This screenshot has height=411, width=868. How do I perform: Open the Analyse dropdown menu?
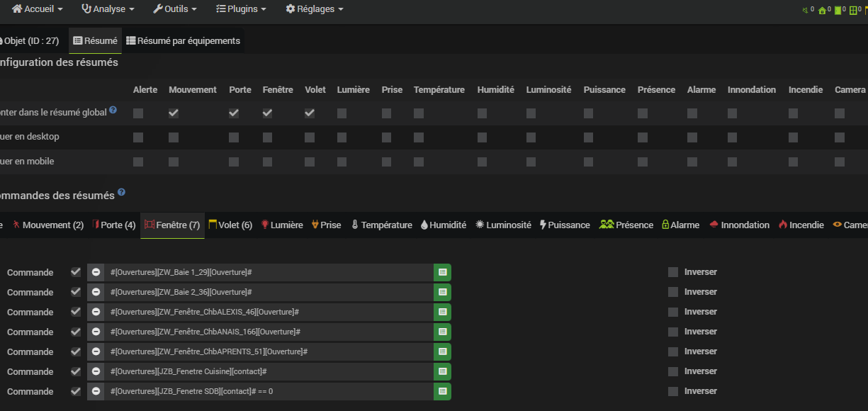(x=108, y=9)
